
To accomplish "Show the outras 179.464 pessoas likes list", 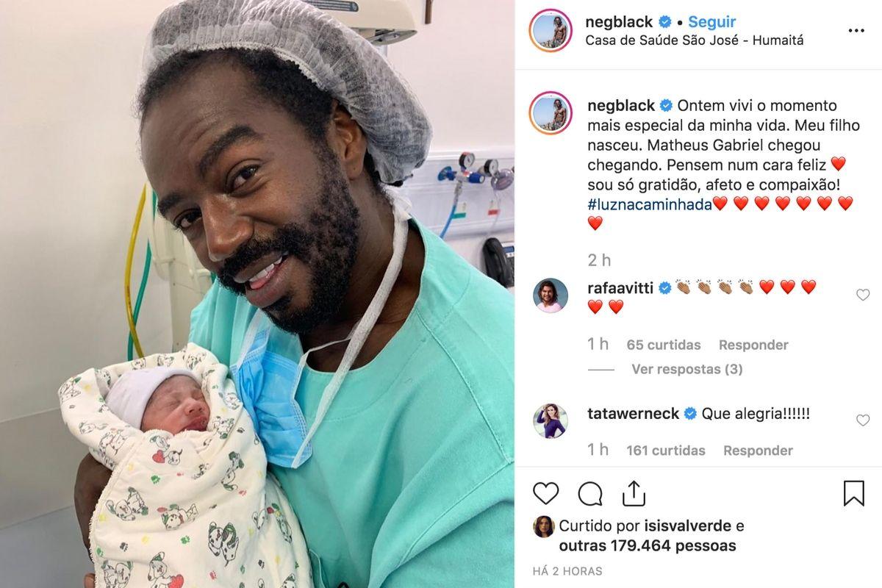I will click(647, 546).
